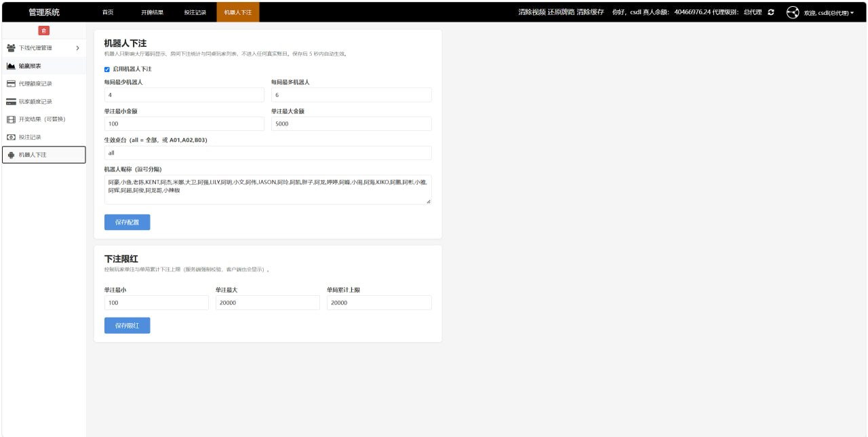Viewport: 868px width, 437px height.
Task: Click the 清除视频 link
Action: pos(532,12)
